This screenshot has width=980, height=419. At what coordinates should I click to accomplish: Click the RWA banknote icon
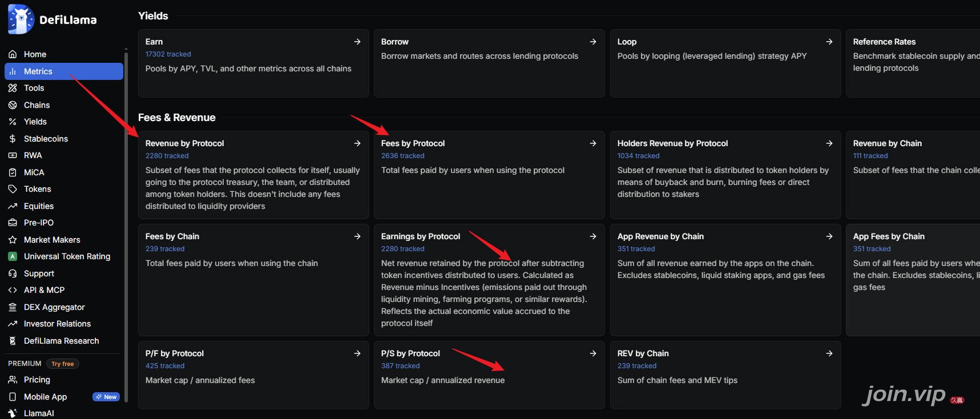[x=13, y=155]
